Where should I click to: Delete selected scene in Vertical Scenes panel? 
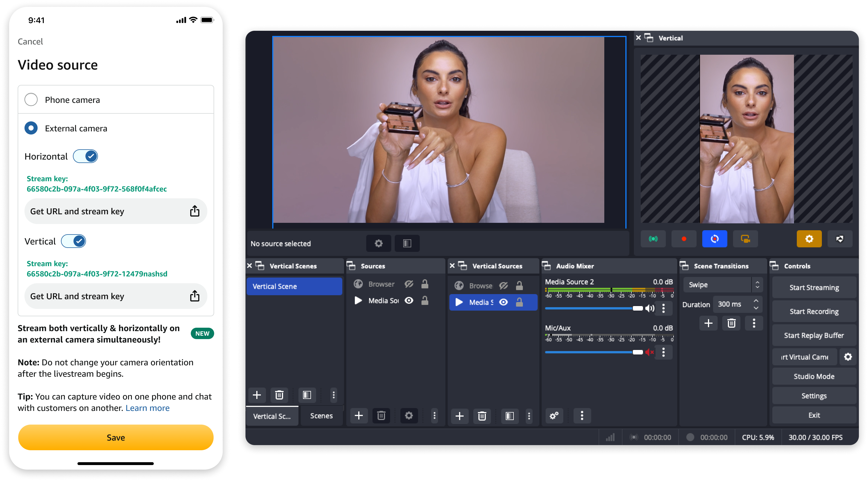(x=279, y=395)
